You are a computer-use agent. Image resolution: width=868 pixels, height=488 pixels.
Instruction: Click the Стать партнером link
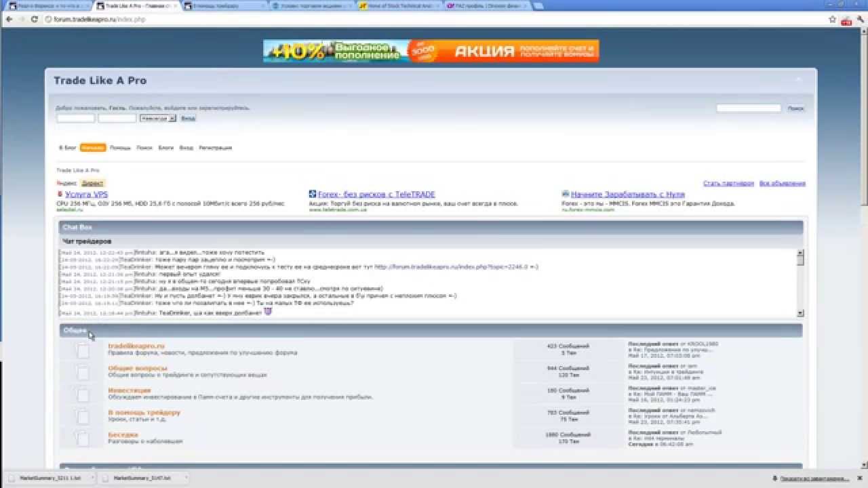[x=728, y=184]
